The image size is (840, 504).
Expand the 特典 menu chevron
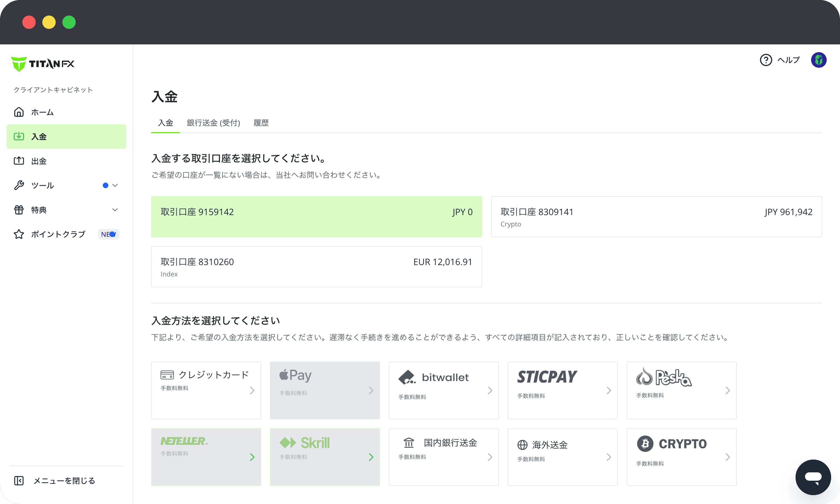115,210
